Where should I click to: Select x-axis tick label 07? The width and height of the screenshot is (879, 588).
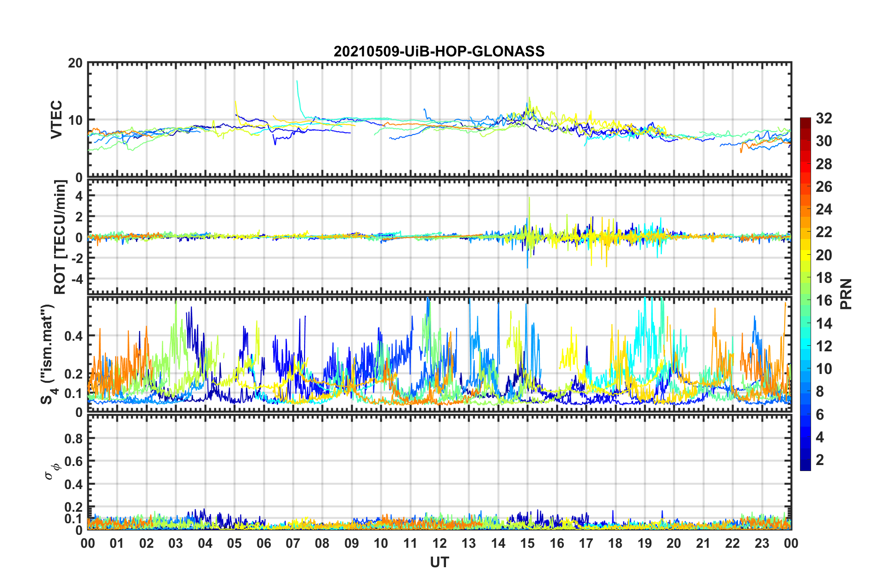click(293, 543)
